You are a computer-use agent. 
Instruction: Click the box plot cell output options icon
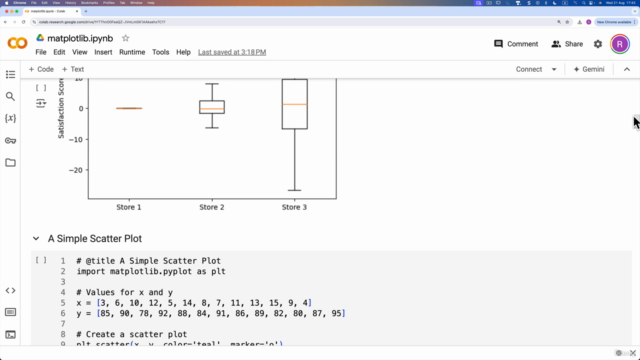(x=41, y=103)
